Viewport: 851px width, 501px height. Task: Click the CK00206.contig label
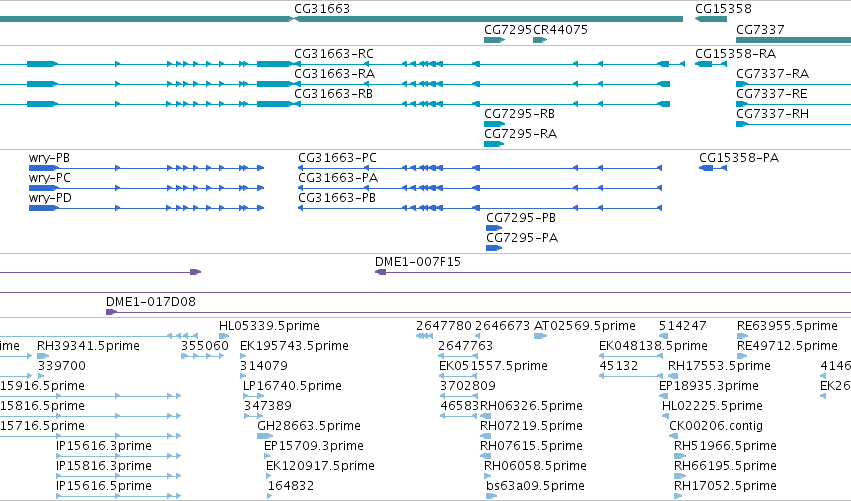coord(716,426)
